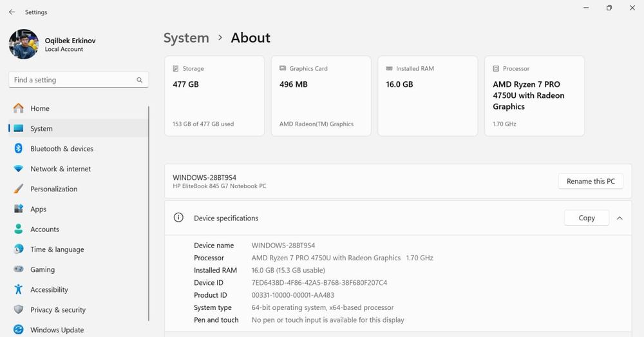The width and height of the screenshot is (644, 337).
Task: Select the Device ID value 7ED6438D
Action: point(319,282)
